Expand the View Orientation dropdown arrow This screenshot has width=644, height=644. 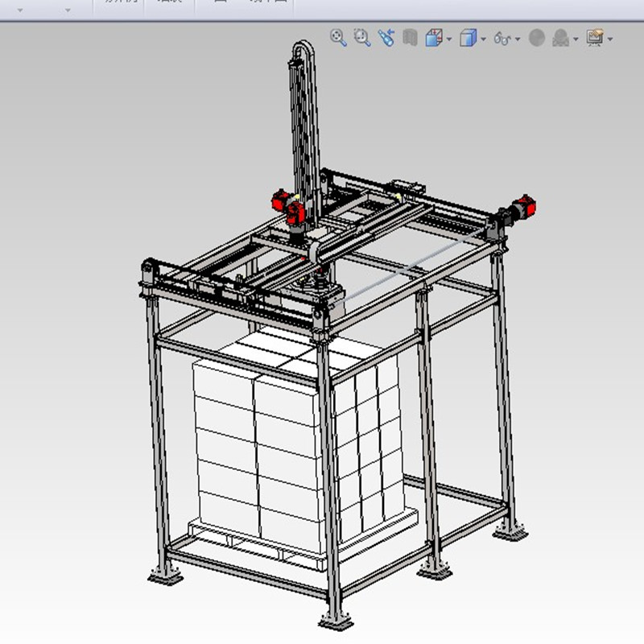click(x=449, y=39)
